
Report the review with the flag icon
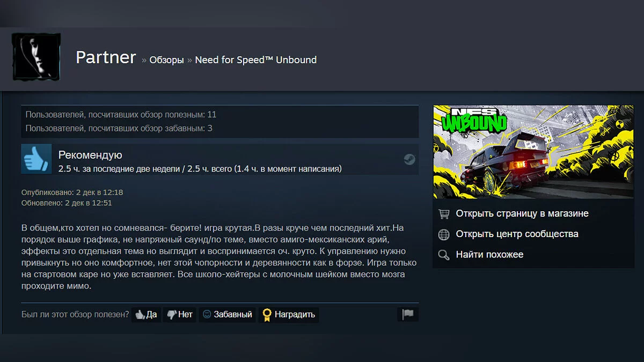[408, 314]
